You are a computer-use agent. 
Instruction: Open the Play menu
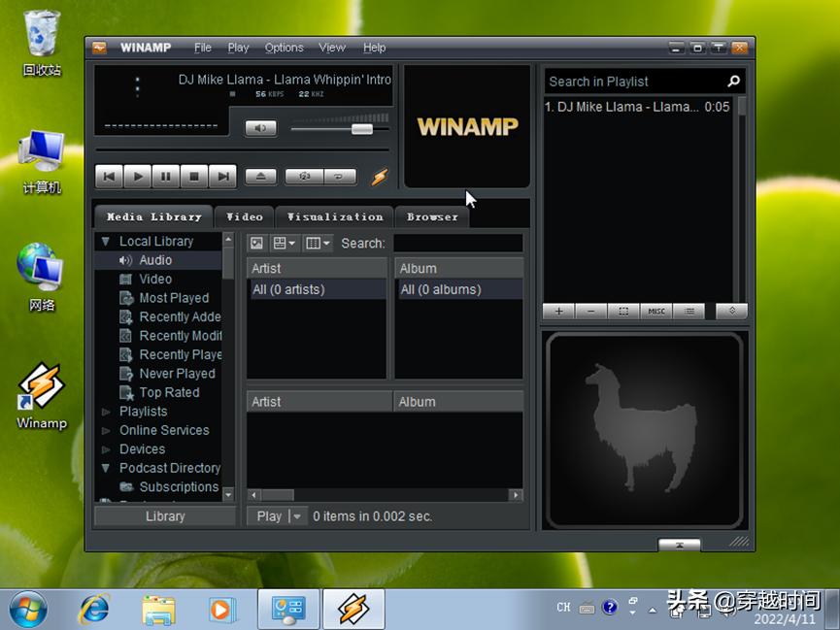[x=238, y=48]
